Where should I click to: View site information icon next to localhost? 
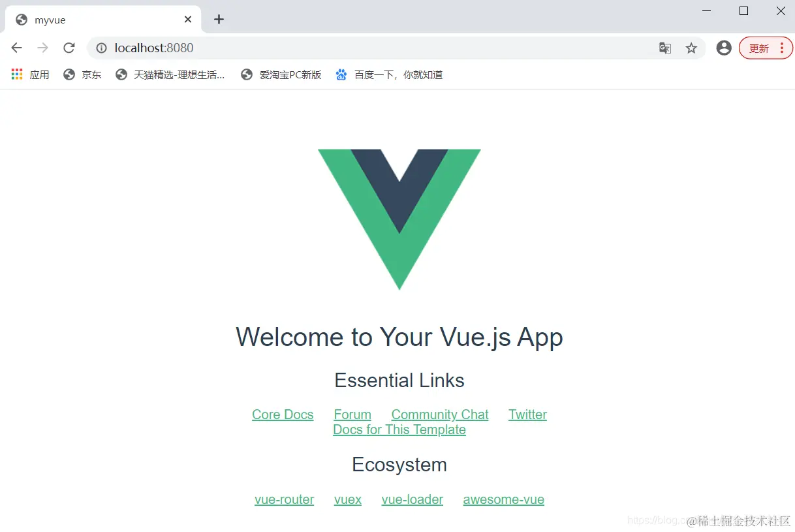(101, 48)
